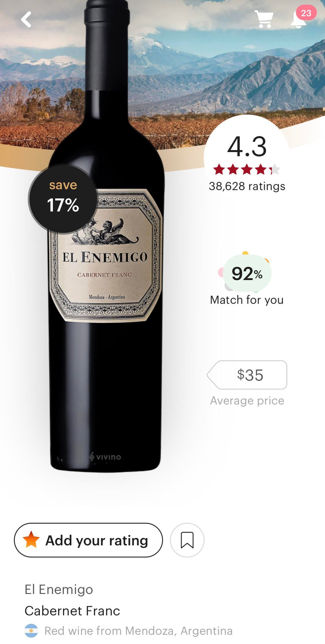Viewport: 325px width, 644px height.
Task: Tap the Match for you label
Action: pos(247,300)
